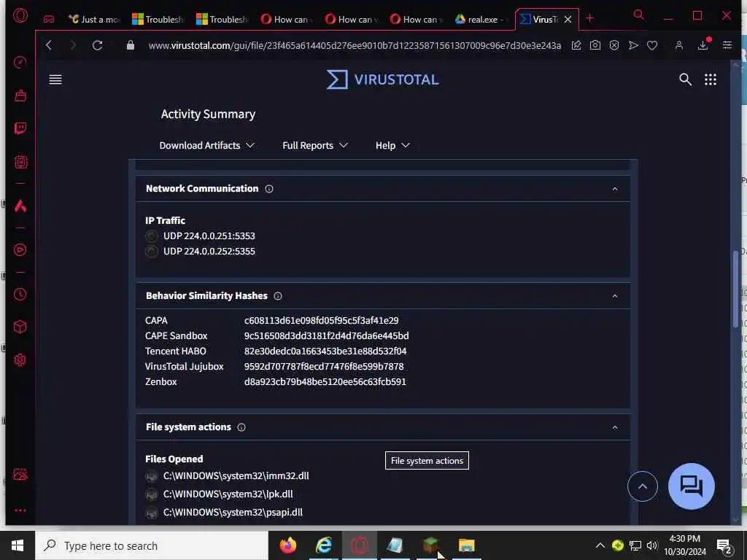Open File Explorer from the taskbar
The image size is (747, 560).
click(467, 545)
